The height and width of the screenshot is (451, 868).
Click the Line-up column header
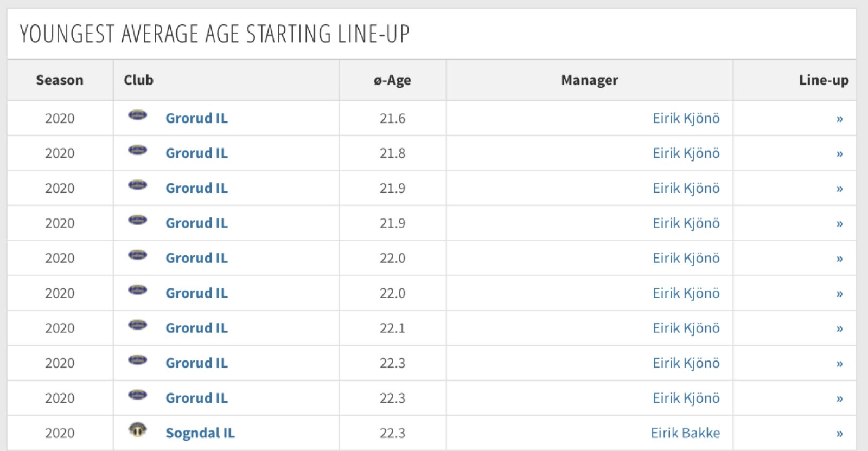[x=823, y=80]
